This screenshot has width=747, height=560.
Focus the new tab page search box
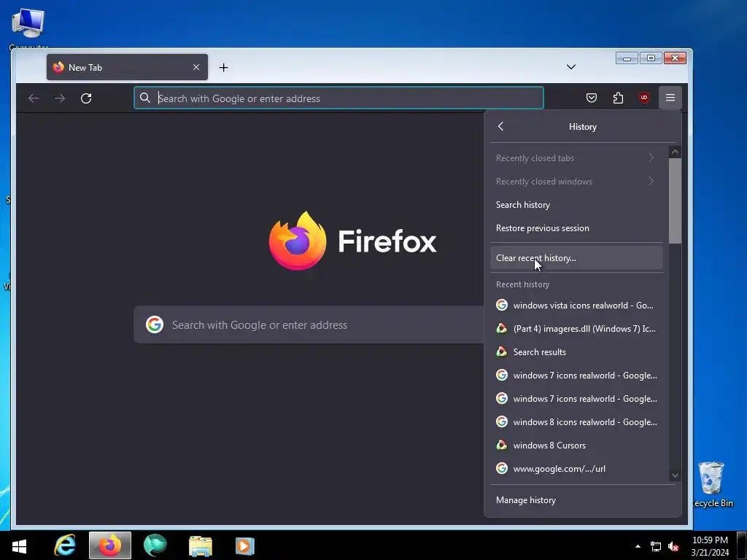pos(309,324)
